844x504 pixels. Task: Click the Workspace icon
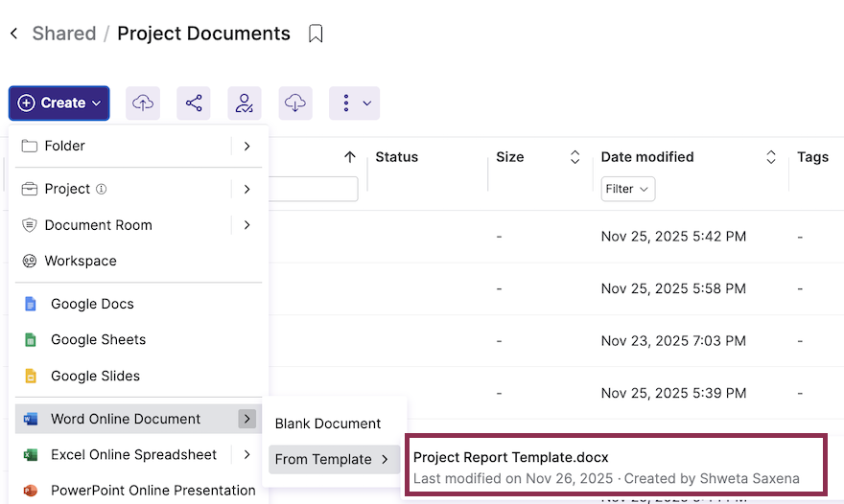click(x=29, y=261)
